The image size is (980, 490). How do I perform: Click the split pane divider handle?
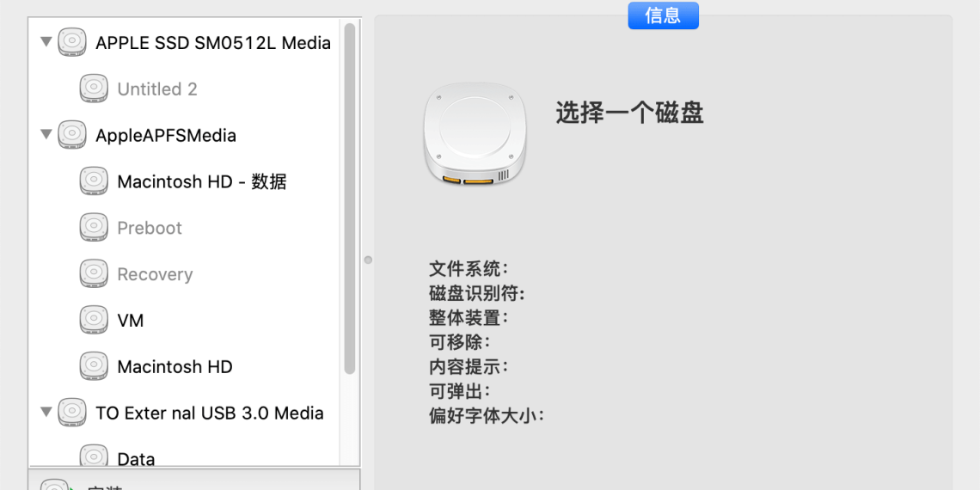(x=368, y=259)
